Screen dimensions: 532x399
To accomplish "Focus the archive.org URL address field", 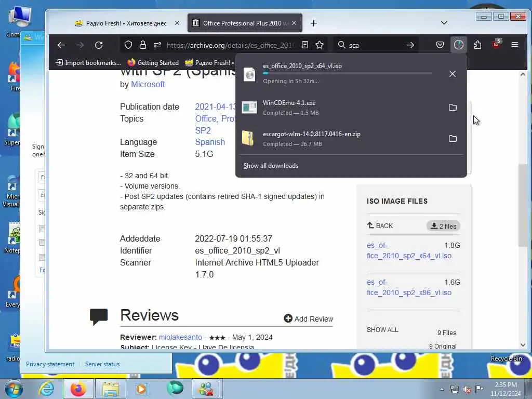I will coord(230,45).
